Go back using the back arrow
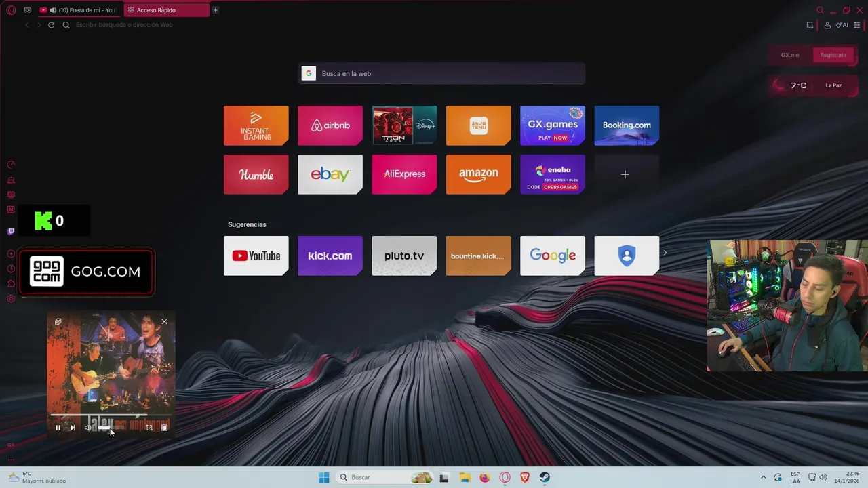This screenshot has width=868, height=488. tap(27, 25)
